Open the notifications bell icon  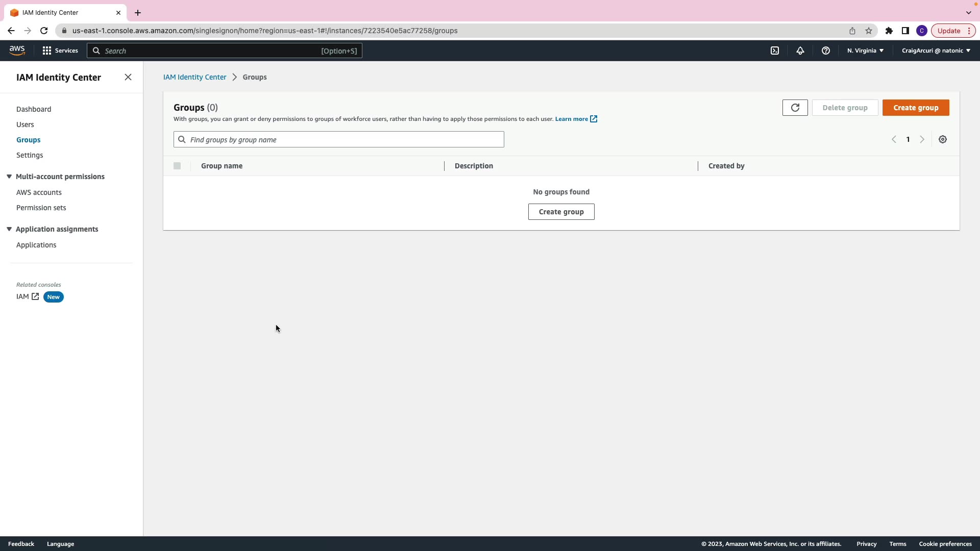[x=800, y=51]
